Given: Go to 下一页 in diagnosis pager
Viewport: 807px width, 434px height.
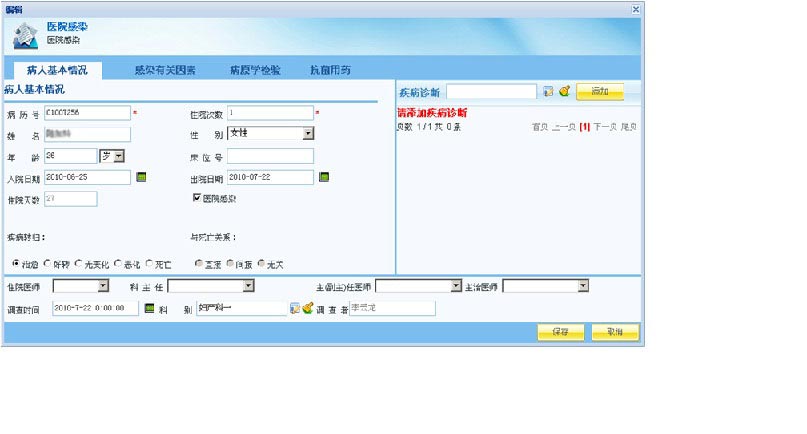Looking at the screenshot, I should pyautogui.click(x=605, y=127).
